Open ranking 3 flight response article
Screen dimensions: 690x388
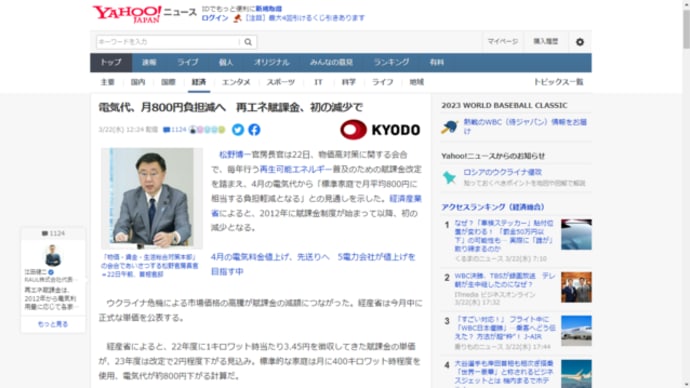pos(505,328)
